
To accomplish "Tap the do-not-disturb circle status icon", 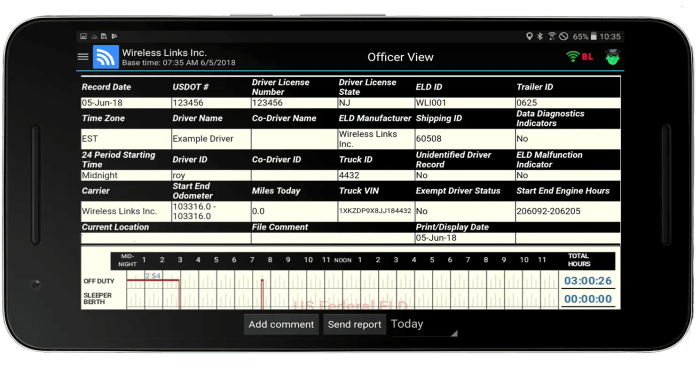I will [564, 36].
